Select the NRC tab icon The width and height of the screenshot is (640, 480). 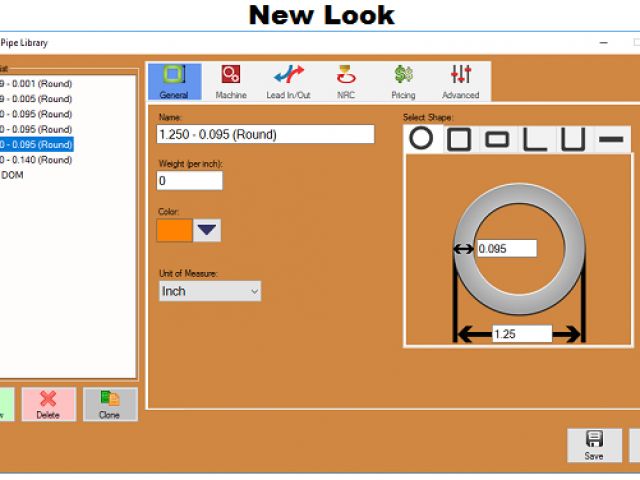click(x=346, y=82)
